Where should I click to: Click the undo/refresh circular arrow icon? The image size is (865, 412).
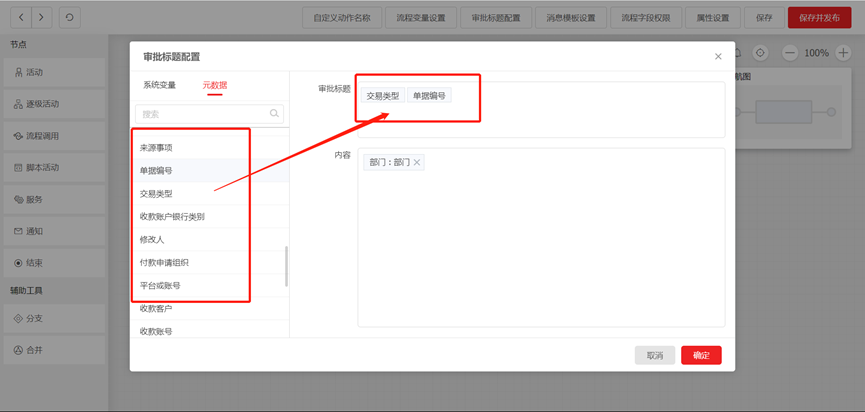click(69, 17)
